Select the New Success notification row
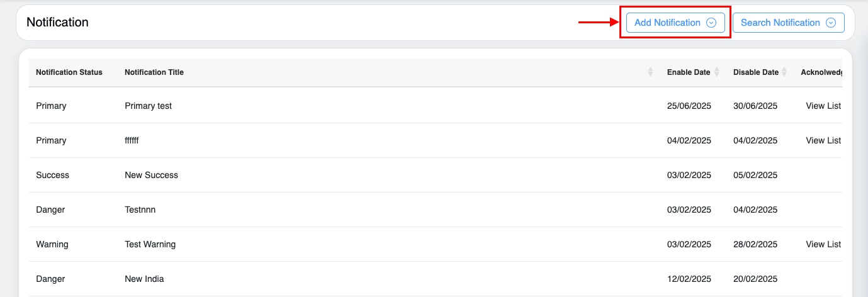This screenshot has width=868, height=297. pyautogui.click(x=152, y=175)
